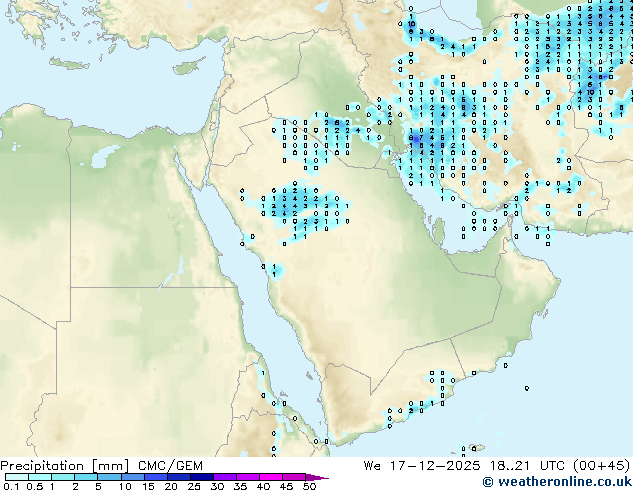Click the 25–30 mm navy legend swatch
The image size is (634, 490).
pos(202,477)
